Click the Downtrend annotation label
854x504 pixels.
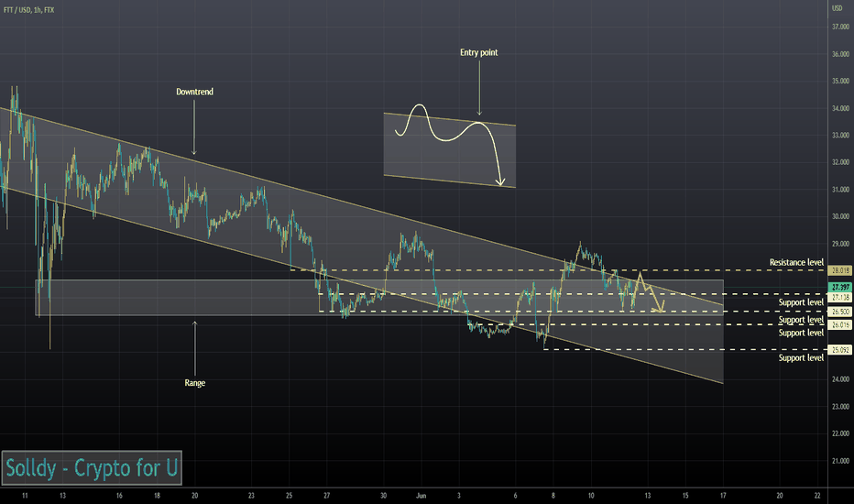[x=194, y=92]
